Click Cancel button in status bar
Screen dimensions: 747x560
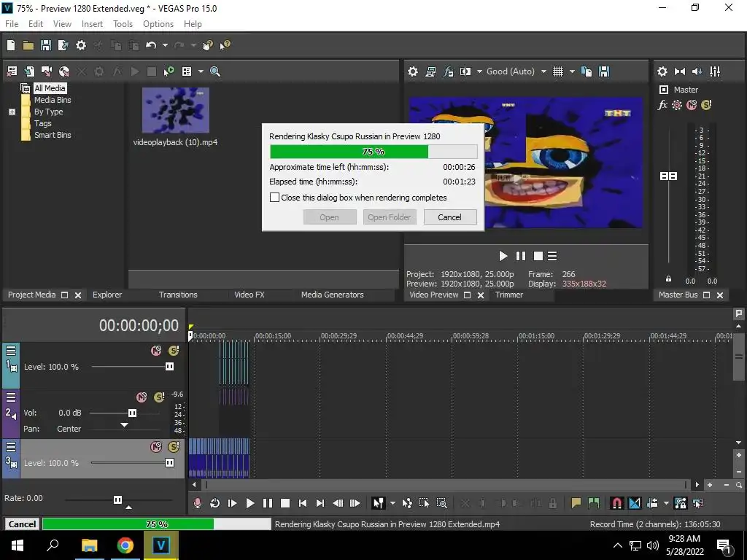pyautogui.click(x=22, y=524)
